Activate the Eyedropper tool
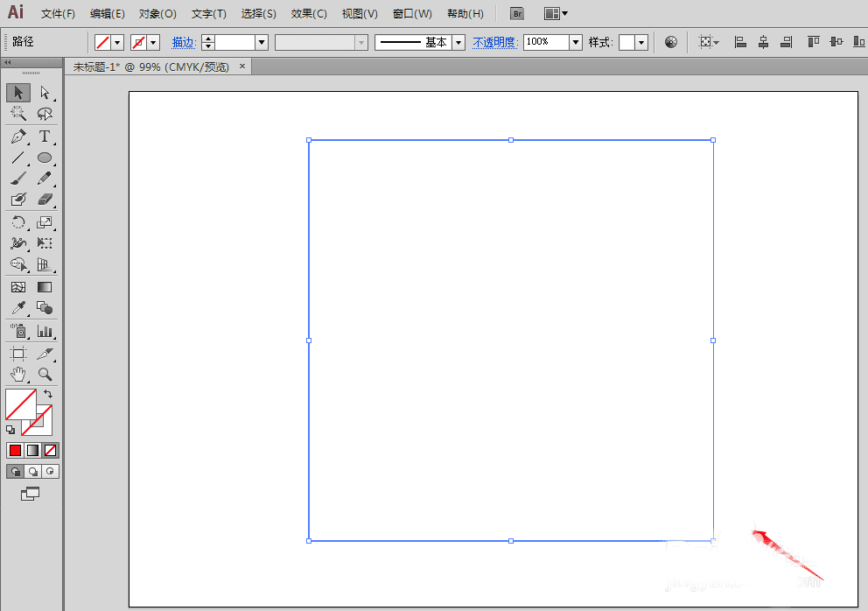Screen dimensions: 868x611 click(x=18, y=308)
